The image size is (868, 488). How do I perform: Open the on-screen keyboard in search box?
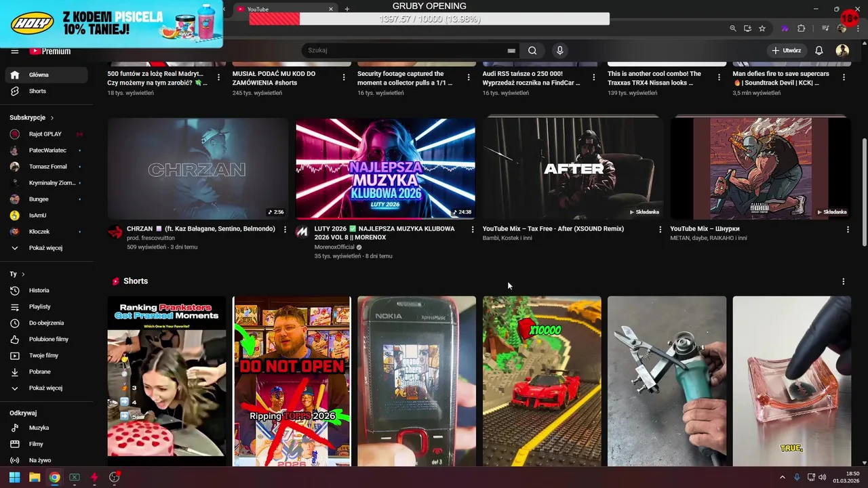tap(511, 51)
